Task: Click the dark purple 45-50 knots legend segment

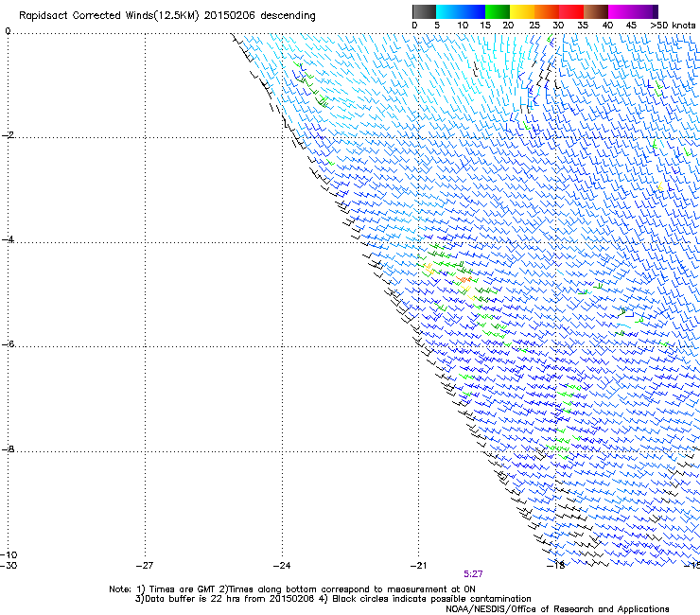Action: click(645, 11)
